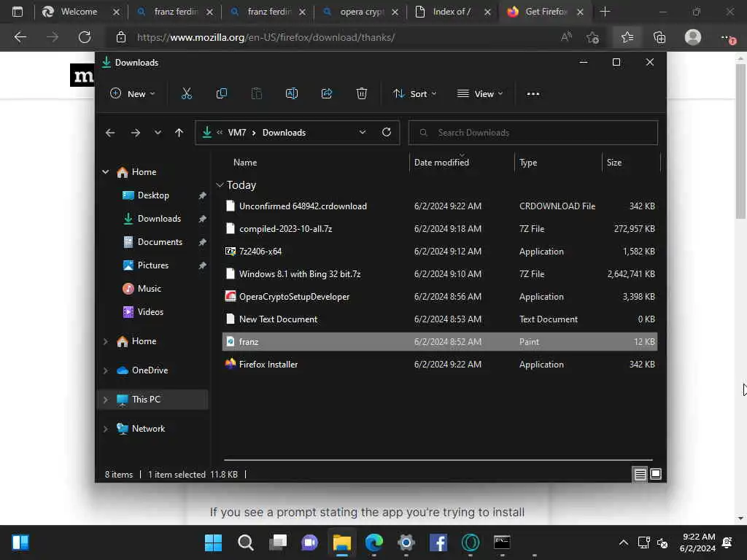Select Desktop in the navigation pane

pyautogui.click(x=153, y=195)
